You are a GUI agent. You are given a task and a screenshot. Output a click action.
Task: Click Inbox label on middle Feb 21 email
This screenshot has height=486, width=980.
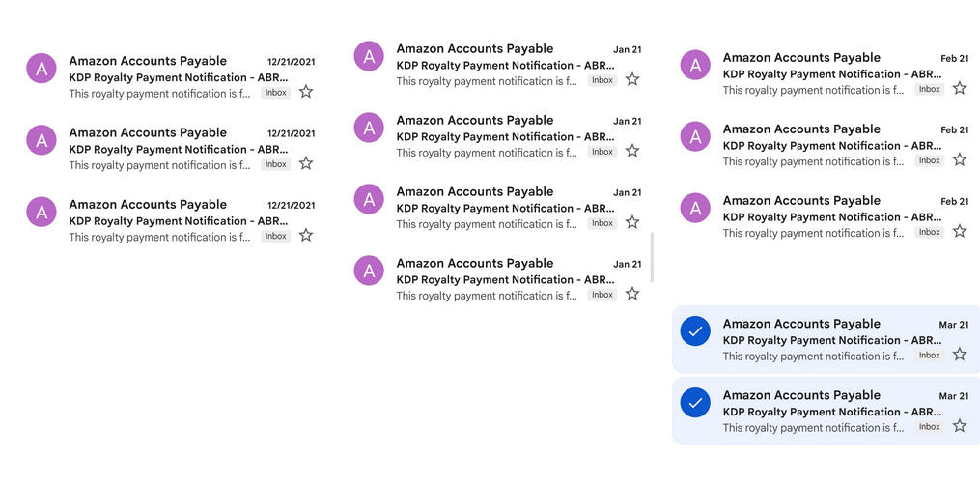click(929, 160)
